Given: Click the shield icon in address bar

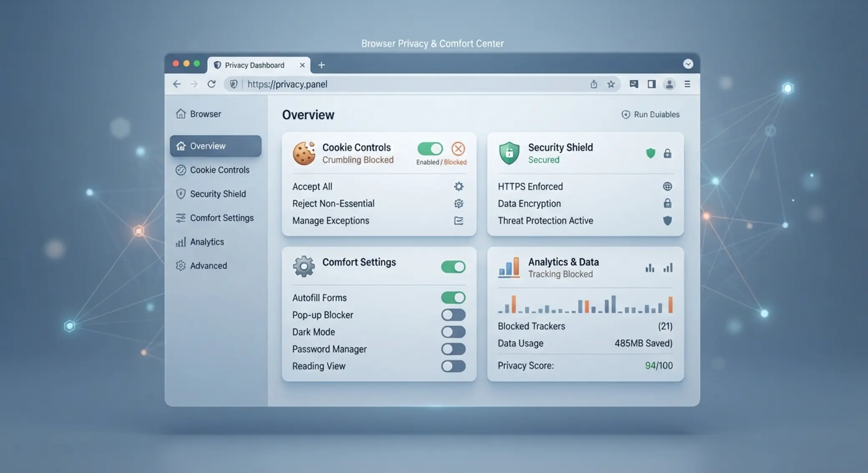Looking at the screenshot, I should coord(234,84).
